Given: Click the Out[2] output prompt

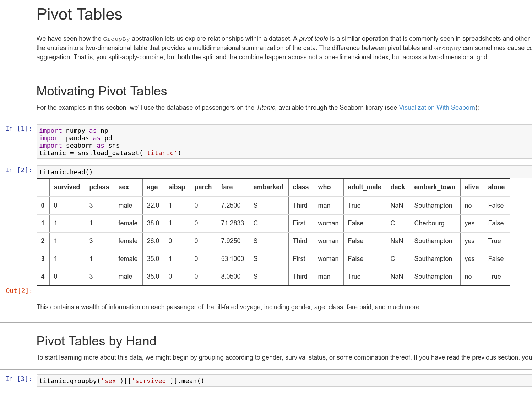Looking at the screenshot, I should (19, 291).
